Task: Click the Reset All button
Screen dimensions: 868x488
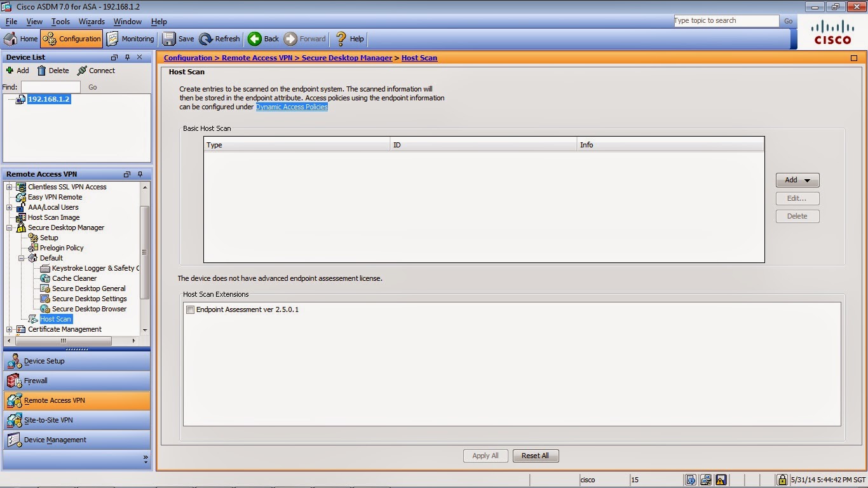Action: (x=535, y=456)
